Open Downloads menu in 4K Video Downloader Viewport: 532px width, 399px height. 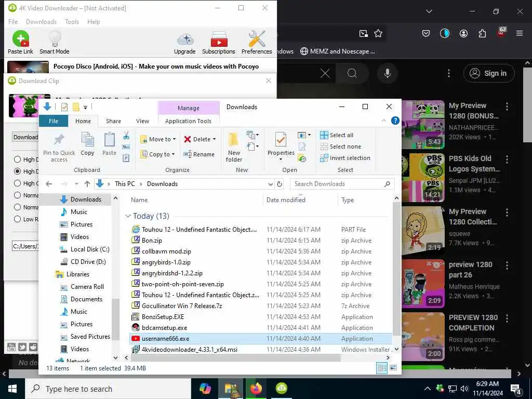pyautogui.click(x=41, y=22)
